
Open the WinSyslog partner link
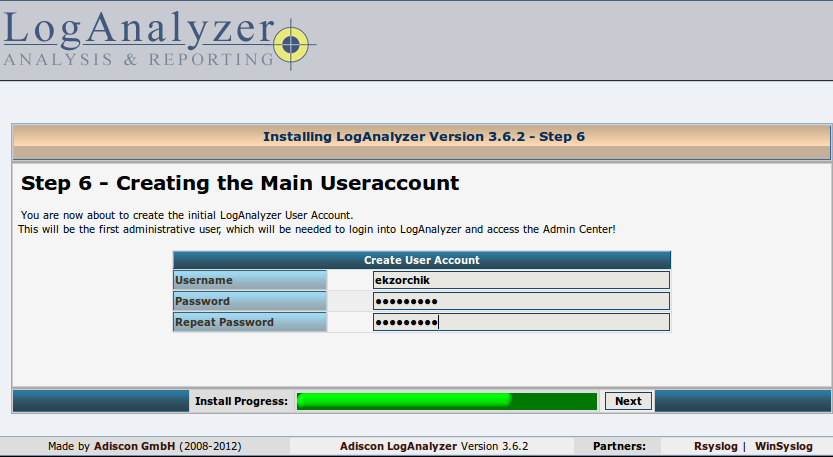tap(784, 446)
